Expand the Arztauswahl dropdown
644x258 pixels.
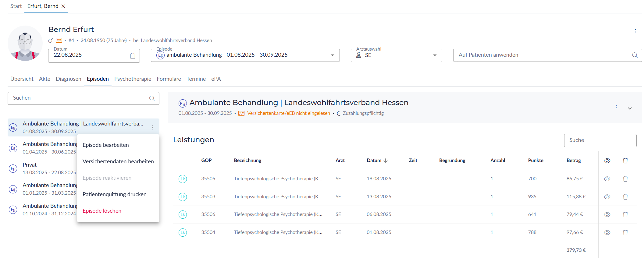coord(435,55)
